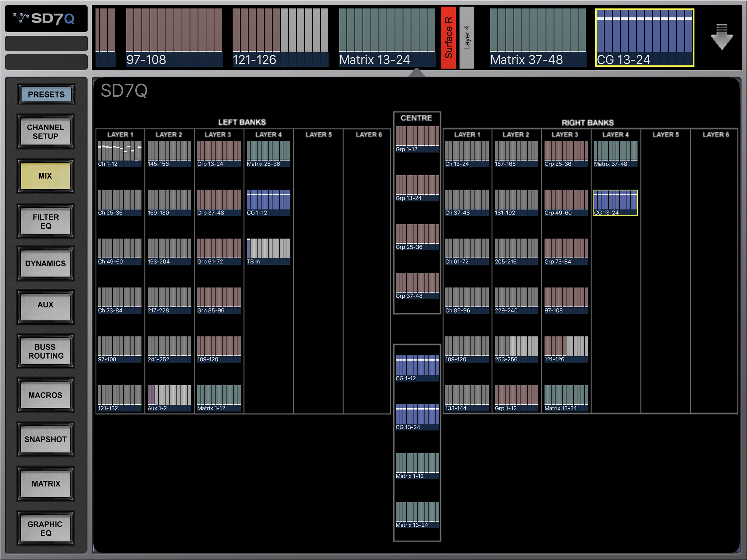Select TB In bank in left banks
This screenshot has width=747, height=560.
(x=268, y=251)
